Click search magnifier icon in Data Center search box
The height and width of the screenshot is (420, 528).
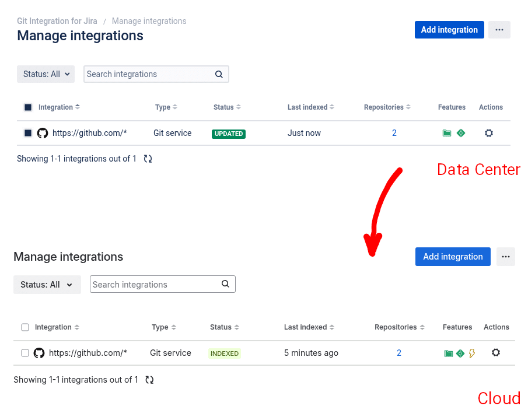(x=219, y=74)
